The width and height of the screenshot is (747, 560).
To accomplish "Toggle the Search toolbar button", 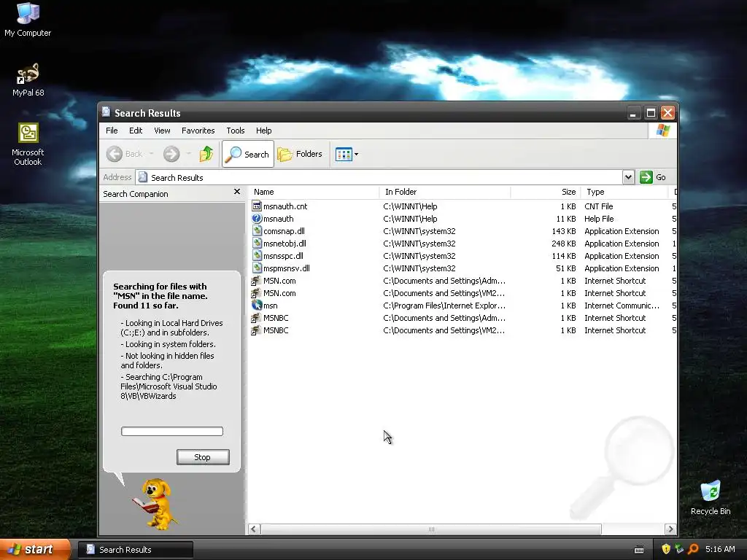I will click(248, 154).
